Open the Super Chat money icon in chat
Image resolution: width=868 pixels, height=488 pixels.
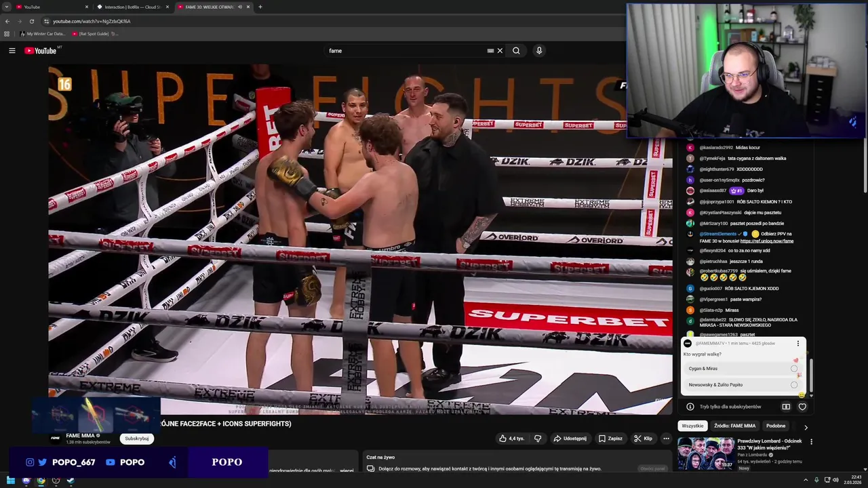point(786,407)
